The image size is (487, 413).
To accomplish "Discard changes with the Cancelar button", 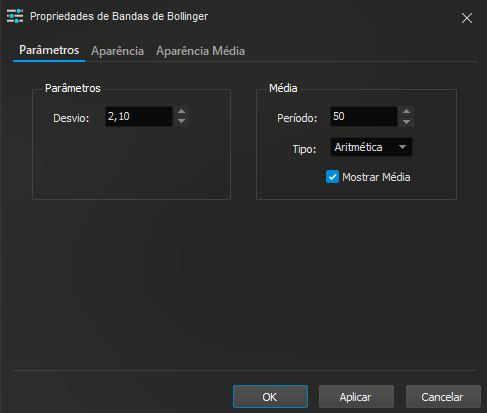I will click(x=443, y=397).
